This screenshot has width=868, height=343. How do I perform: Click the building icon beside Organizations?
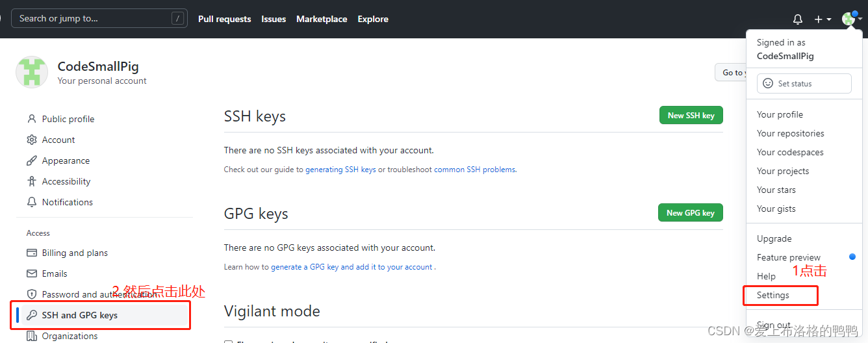pyautogui.click(x=32, y=336)
